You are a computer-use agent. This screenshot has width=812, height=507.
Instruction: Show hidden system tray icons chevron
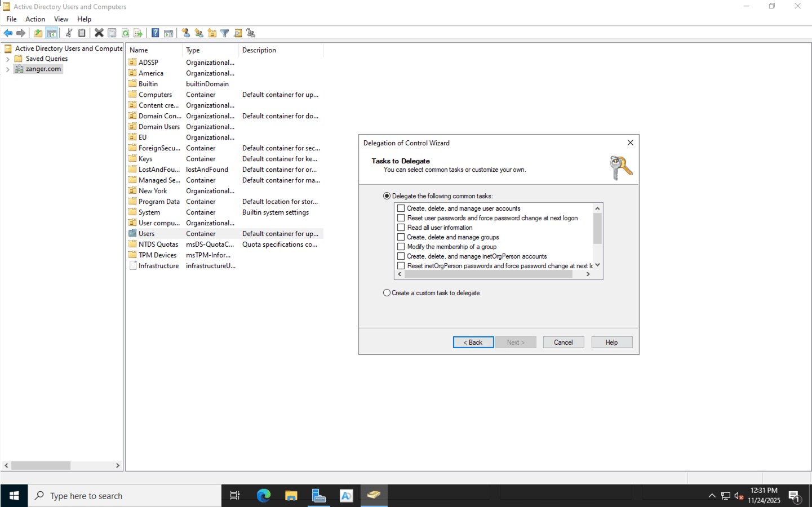712,496
